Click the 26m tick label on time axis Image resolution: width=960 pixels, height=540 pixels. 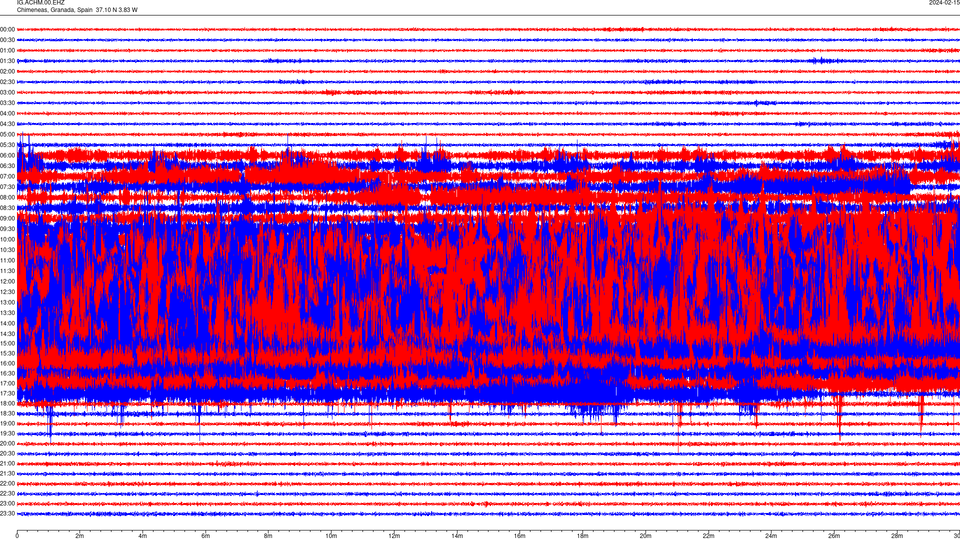click(834, 536)
